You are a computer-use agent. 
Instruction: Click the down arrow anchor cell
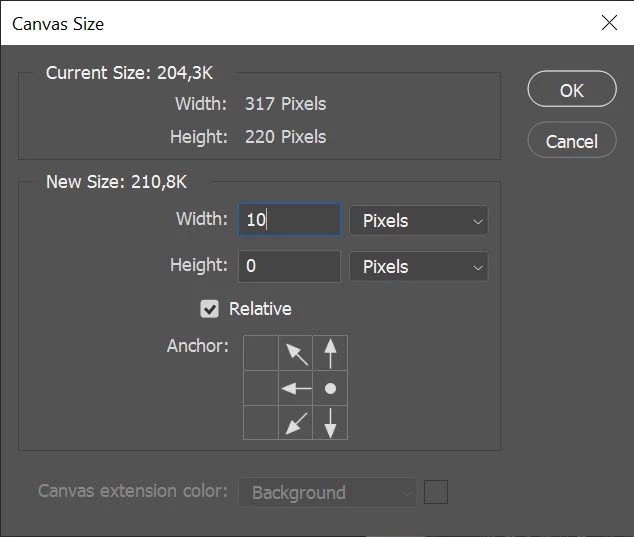coord(330,423)
